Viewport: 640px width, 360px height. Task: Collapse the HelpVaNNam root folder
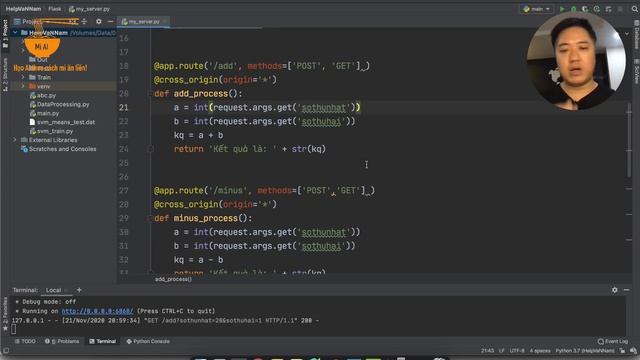point(16,32)
